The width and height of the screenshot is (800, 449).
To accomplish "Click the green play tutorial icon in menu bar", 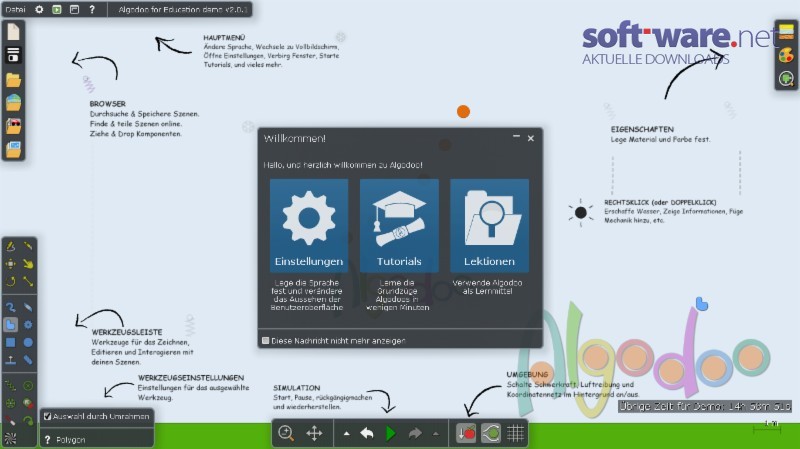I will 57,9.
